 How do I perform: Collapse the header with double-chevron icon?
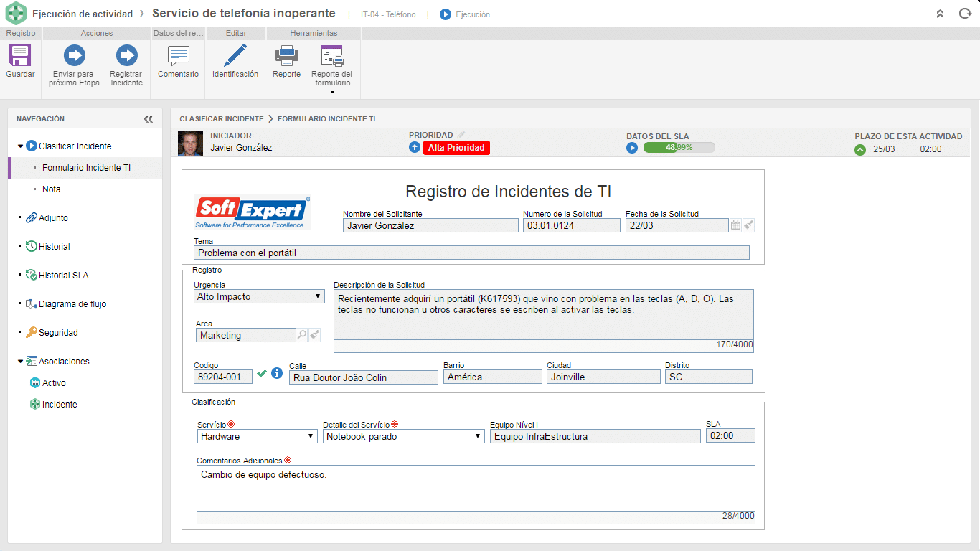click(941, 14)
